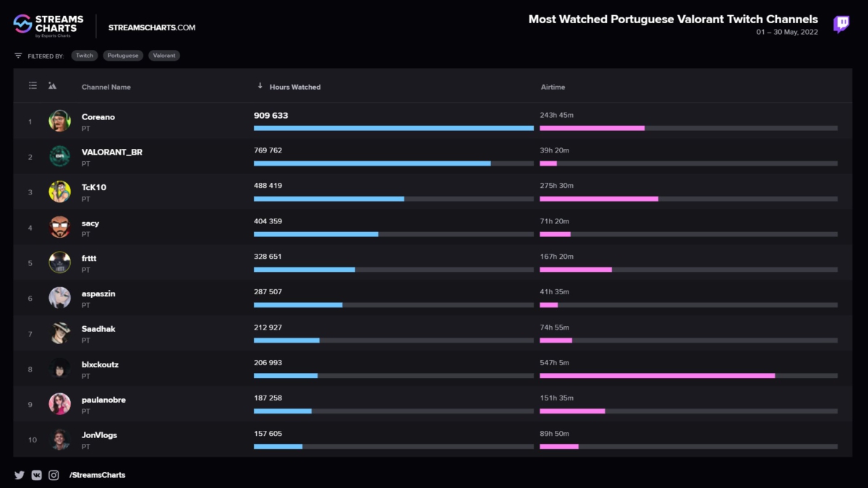
Task: Sort by the Channel Name header
Action: [x=106, y=87]
